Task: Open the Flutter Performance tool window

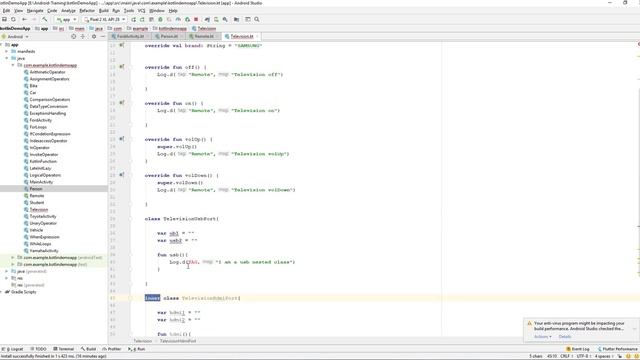Action: pyautogui.click(x=618, y=349)
